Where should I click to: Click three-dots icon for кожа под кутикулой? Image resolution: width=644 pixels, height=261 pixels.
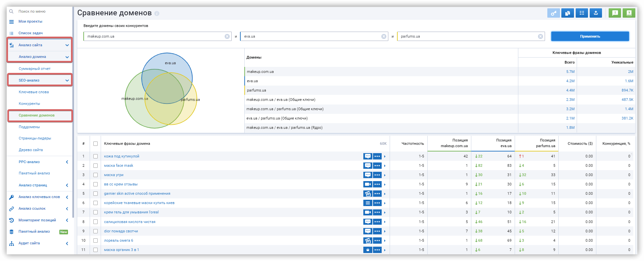(x=377, y=156)
